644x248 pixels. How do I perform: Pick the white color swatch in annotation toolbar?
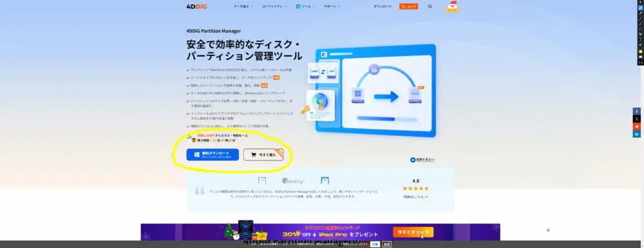pyautogui.click(x=640, y=57)
